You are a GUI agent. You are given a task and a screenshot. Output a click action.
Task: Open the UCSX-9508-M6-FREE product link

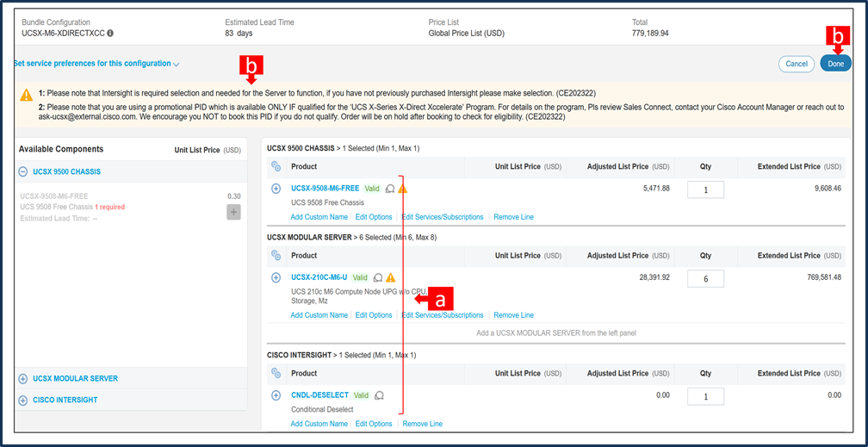(325, 189)
